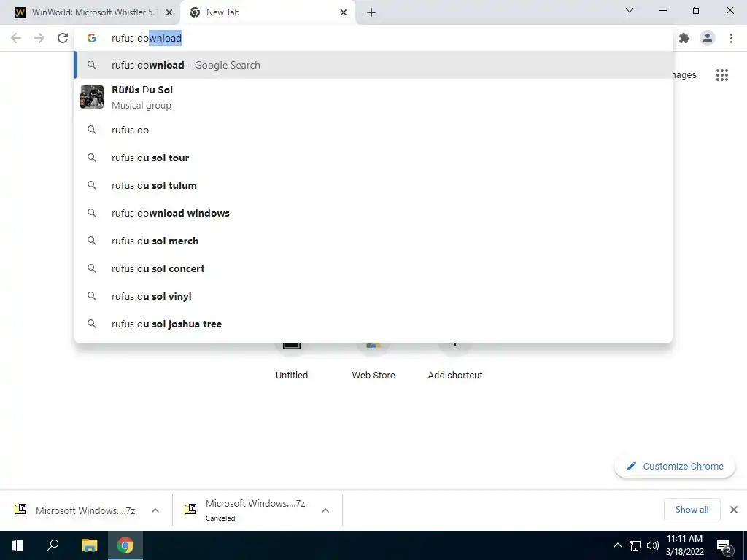This screenshot has width=747, height=560.
Task: Select the 'rufus do' suggestion
Action: [x=373, y=130]
